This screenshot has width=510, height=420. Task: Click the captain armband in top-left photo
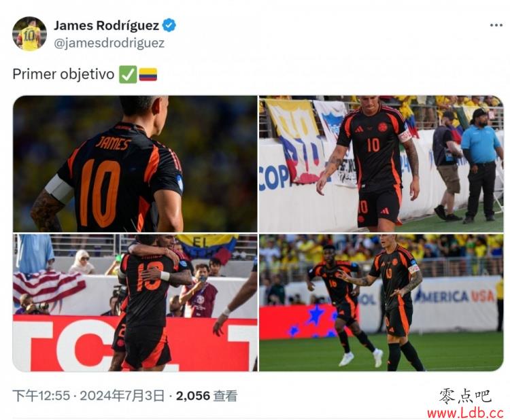click(59, 189)
